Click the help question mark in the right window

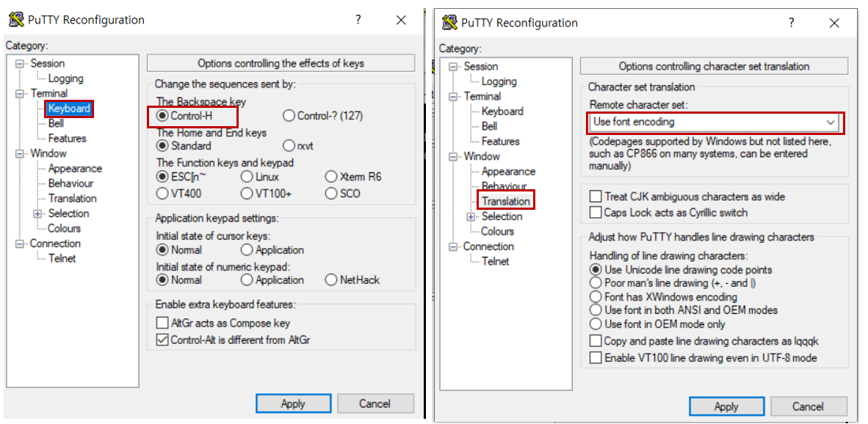(792, 23)
